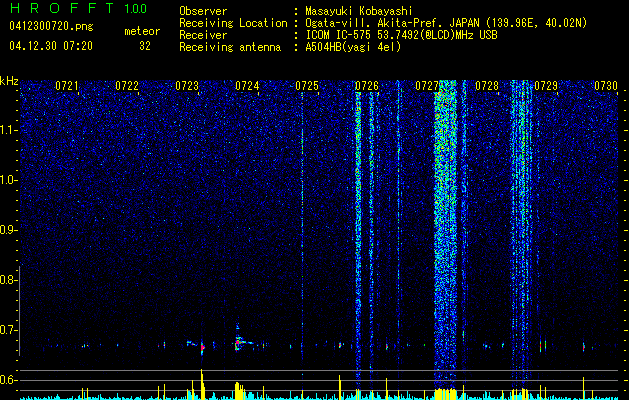Click the Receiving Location label

pyautogui.click(x=233, y=23)
